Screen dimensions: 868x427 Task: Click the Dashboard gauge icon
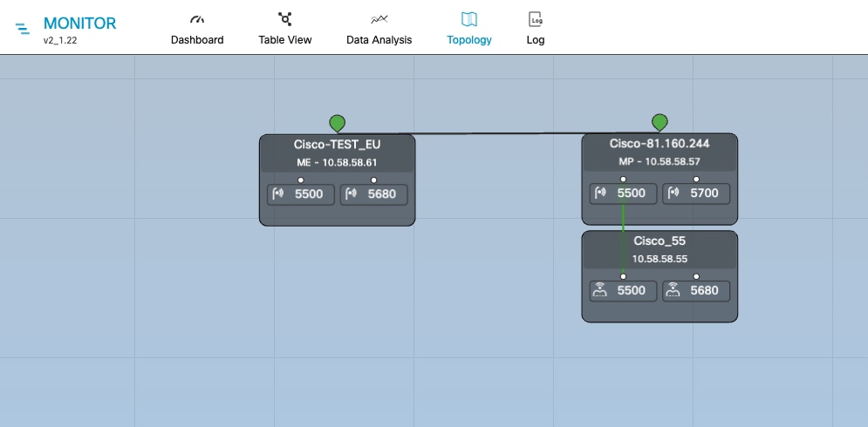point(197,19)
